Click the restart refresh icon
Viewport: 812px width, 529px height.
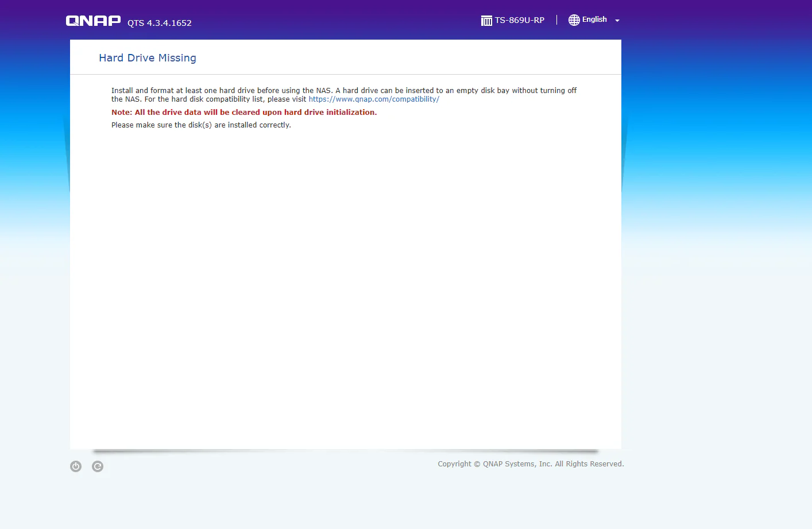pos(98,466)
